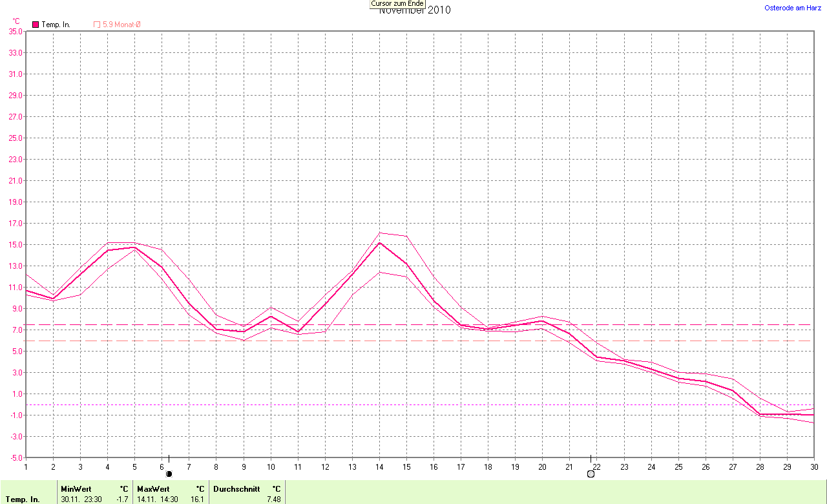Click the Cursor zum Ende tooltip
This screenshot has height=504, width=827.
(397, 4)
